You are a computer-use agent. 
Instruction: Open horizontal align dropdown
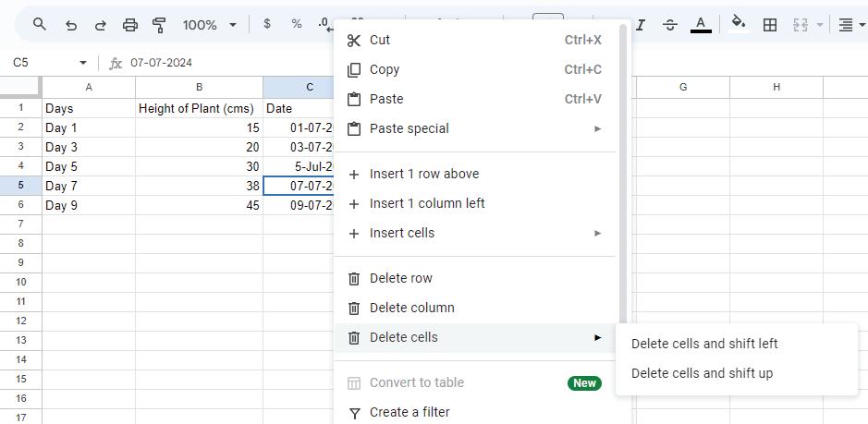(x=847, y=25)
